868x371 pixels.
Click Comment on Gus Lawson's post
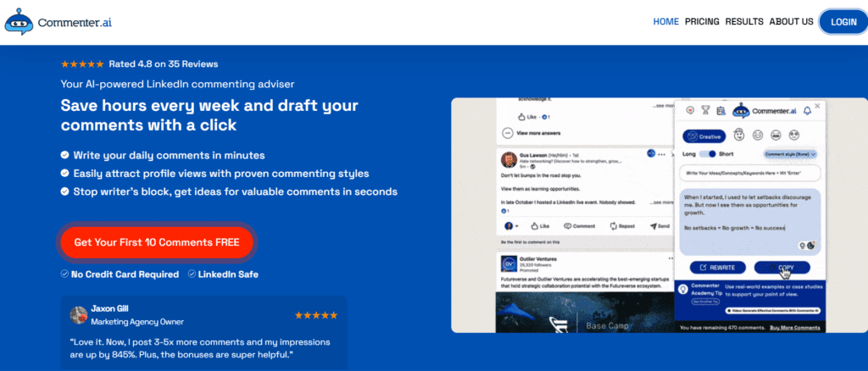click(x=579, y=226)
